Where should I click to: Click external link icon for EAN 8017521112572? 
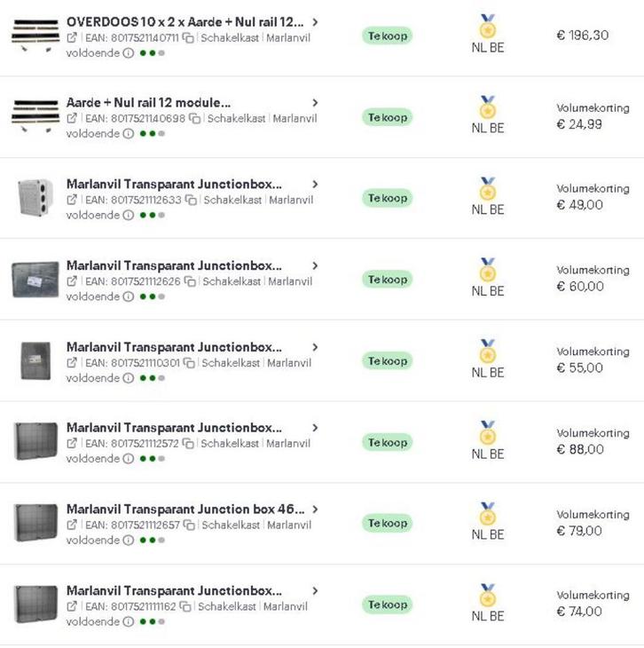[72, 444]
